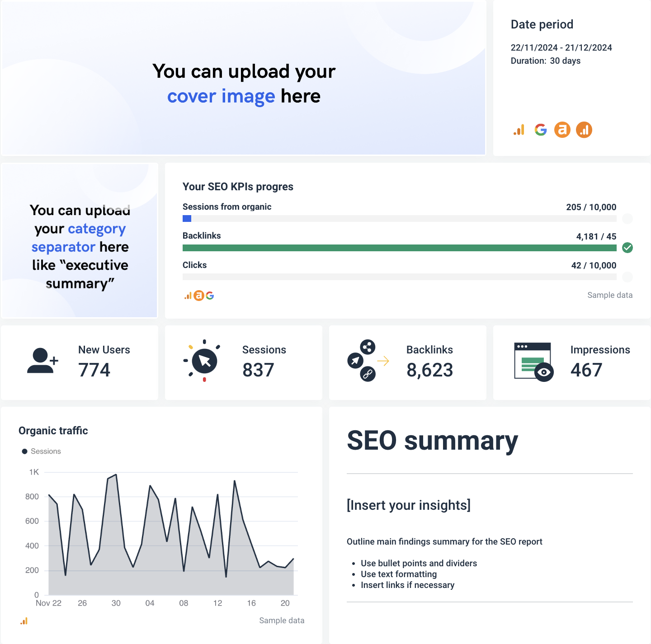Click the Sessions cursor click icon
This screenshot has height=644, width=651.
pos(203,361)
